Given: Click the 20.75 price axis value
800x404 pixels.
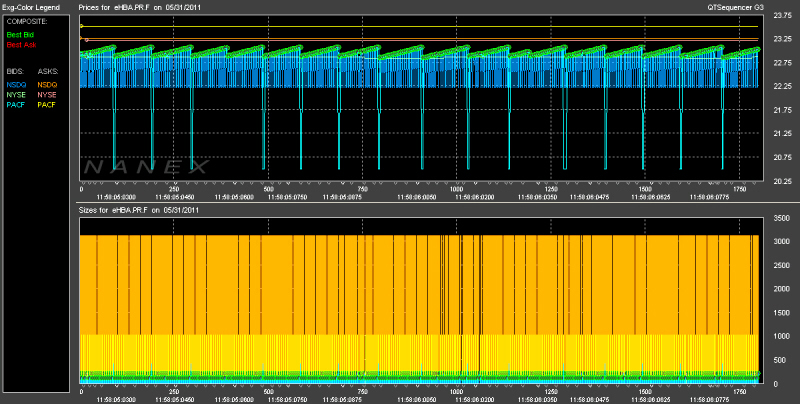Looking at the screenshot, I should pyautogui.click(x=783, y=158).
